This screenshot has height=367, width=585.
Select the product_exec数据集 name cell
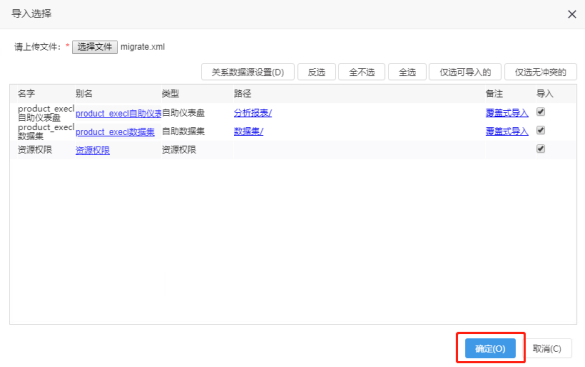click(46, 132)
